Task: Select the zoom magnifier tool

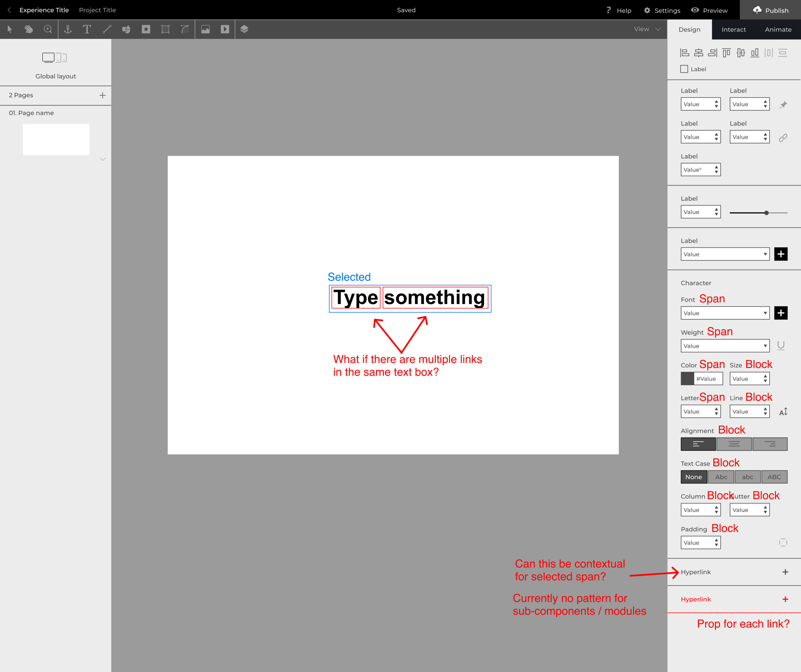Action: [48, 29]
